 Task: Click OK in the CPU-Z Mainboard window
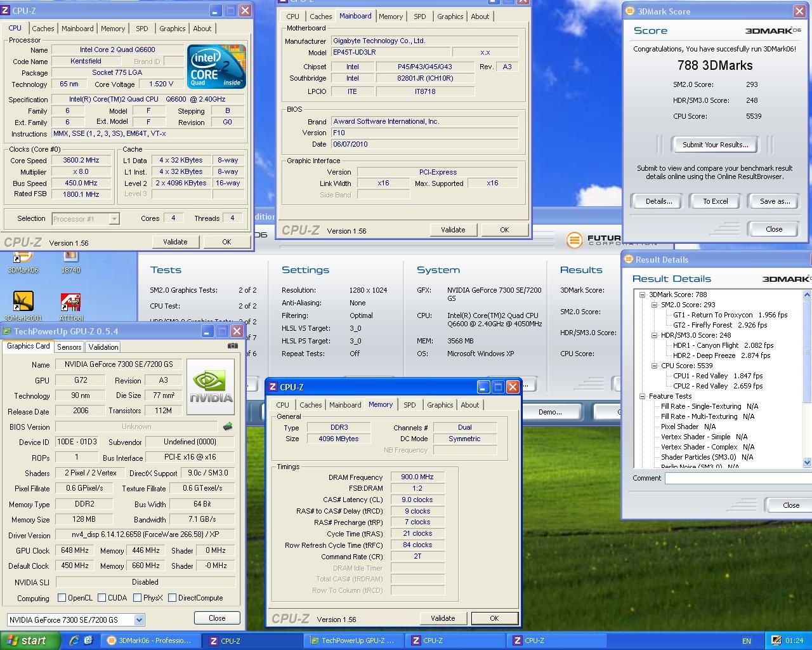click(x=504, y=230)
